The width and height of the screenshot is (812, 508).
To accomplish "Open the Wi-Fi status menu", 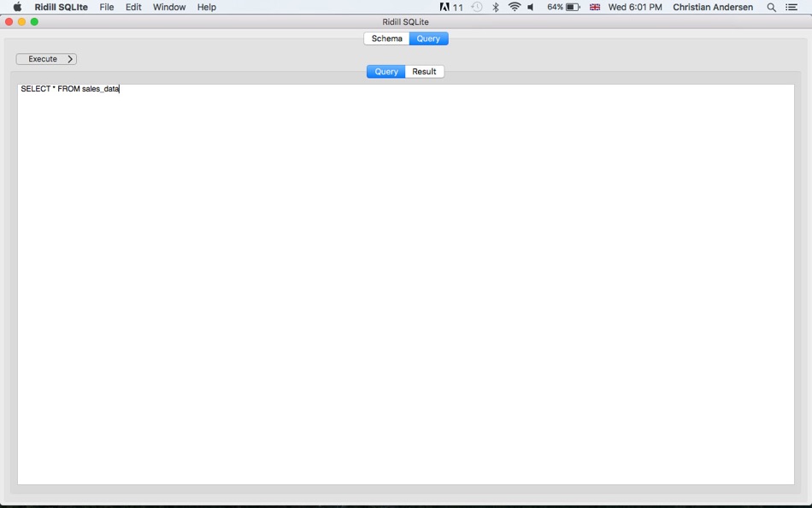I will click(x=515, y=7).
